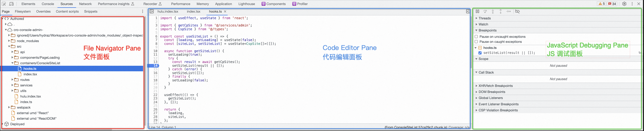Open the Application tab
Image resolution: width=644 pixels, height=131 pixels.
(x=223, y=4)
